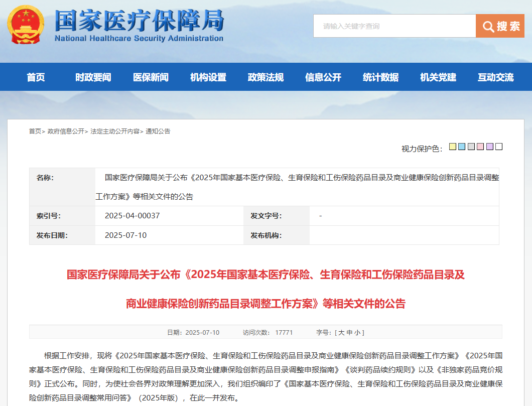Click the 视力保护色 label
Viewport: 532px width, 406px height.
coord(422,149)
